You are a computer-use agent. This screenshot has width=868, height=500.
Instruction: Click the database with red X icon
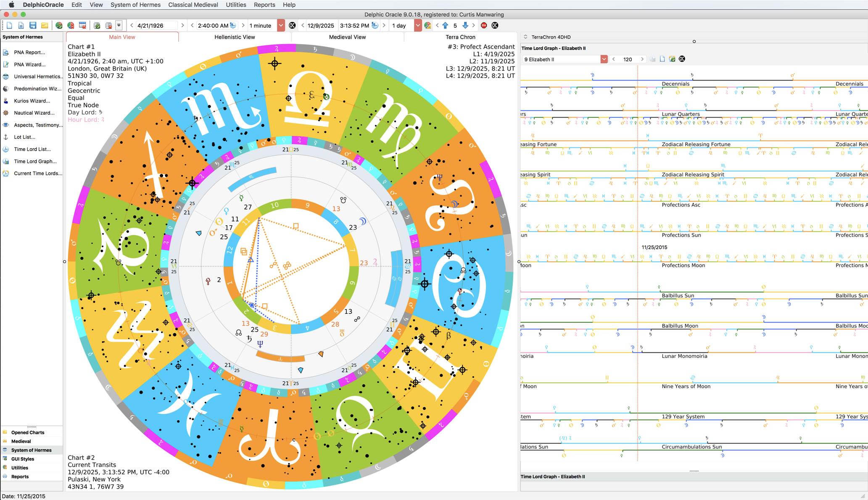(108, 26)
